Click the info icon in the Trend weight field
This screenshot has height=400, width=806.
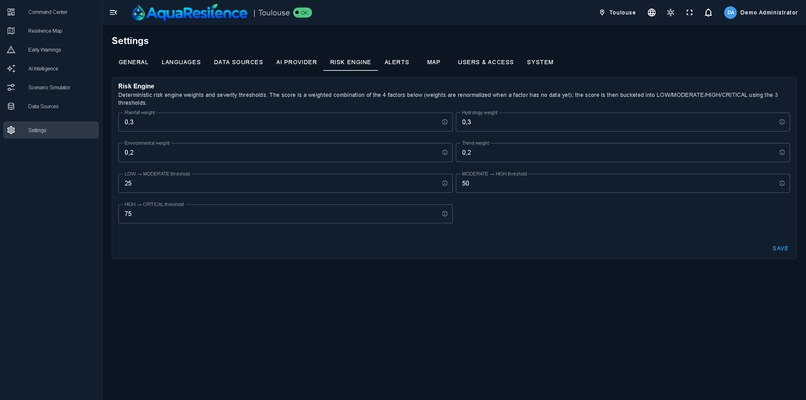tap(782, 153)
